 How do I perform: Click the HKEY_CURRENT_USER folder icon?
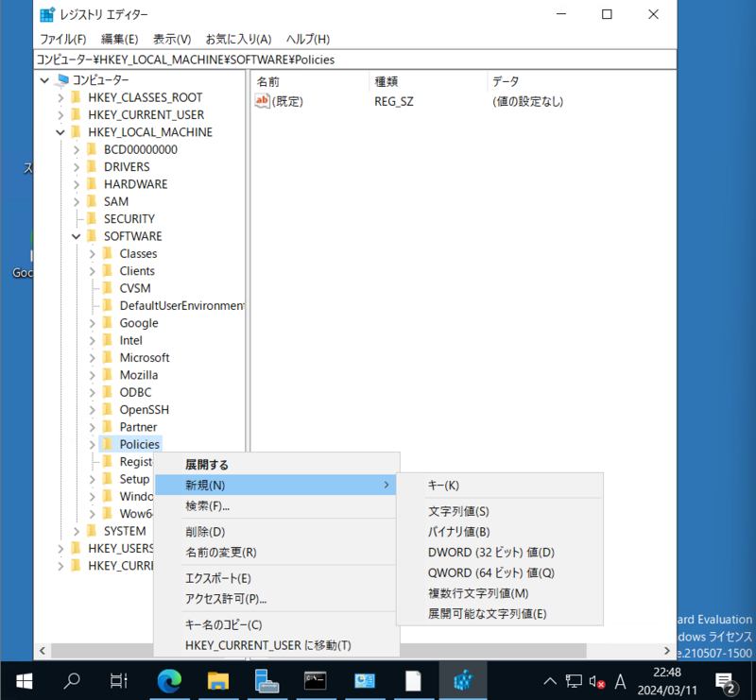[x=76, y=114]
